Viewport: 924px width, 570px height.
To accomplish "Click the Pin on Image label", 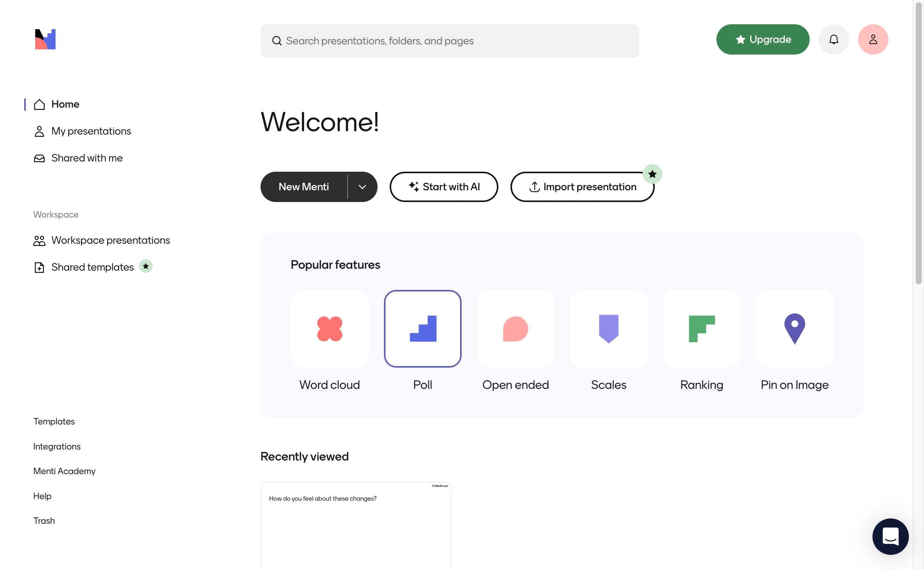I will [794, 385].
